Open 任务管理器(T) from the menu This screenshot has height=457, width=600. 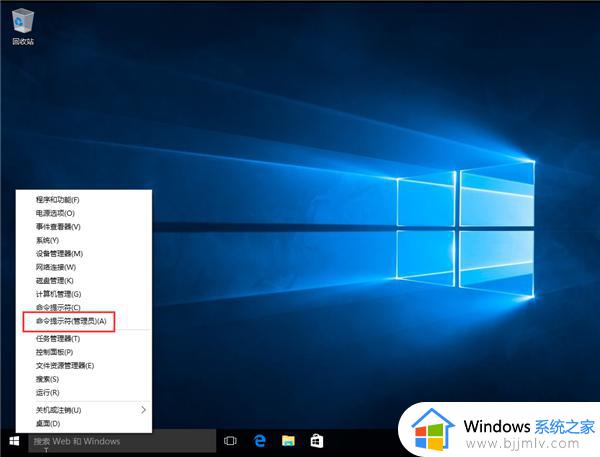tap(83, 338)
